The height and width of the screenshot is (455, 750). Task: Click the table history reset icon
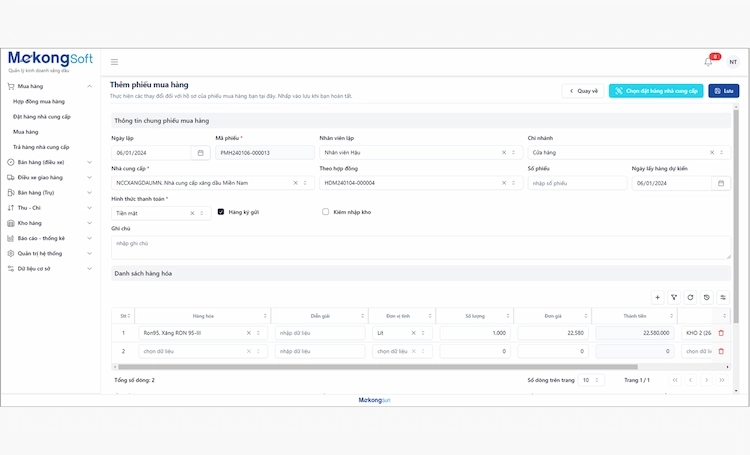(x=707, y=297)
